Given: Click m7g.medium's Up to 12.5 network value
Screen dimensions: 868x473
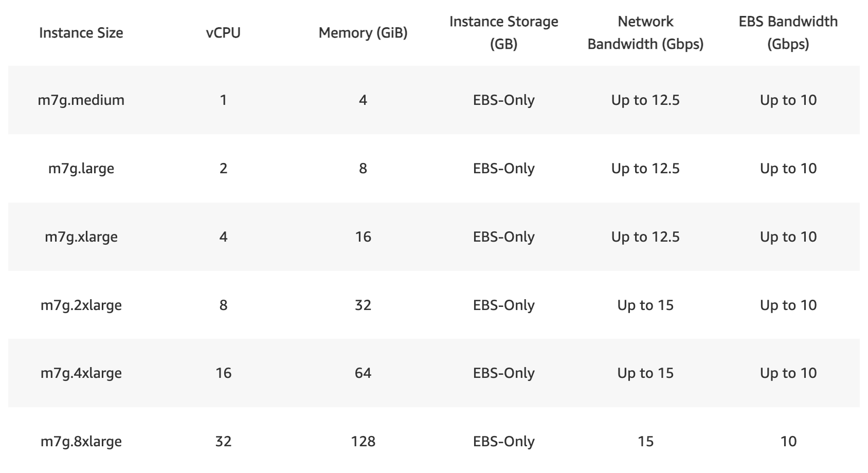Looking at the screenshot, I should [x=645, y=100].
